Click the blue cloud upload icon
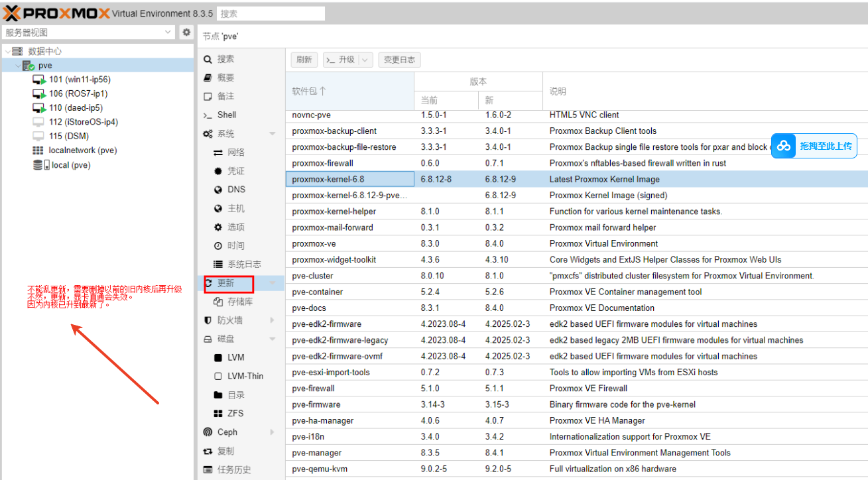 click(784, 146)
